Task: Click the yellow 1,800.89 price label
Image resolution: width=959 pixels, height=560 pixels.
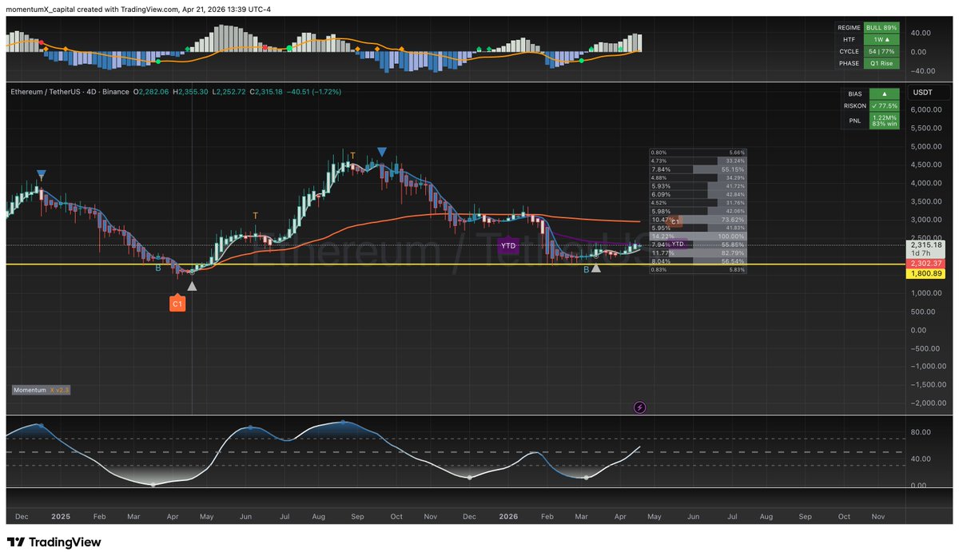Action: (x=924, y=274)
